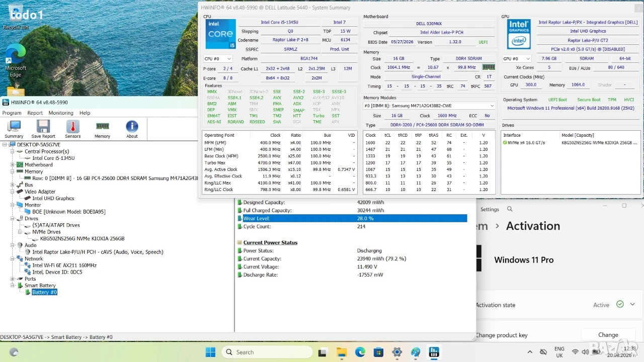Click the Full Charged Capacity row
The height and width of the screenshot is (362, 644).
(x=352, y=210)
